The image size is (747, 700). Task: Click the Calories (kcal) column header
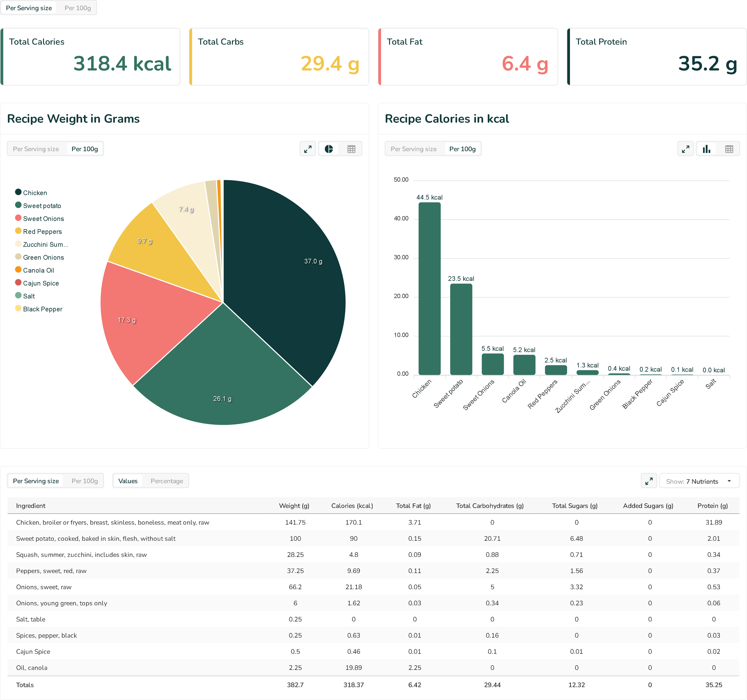click(x=352, y=506)
